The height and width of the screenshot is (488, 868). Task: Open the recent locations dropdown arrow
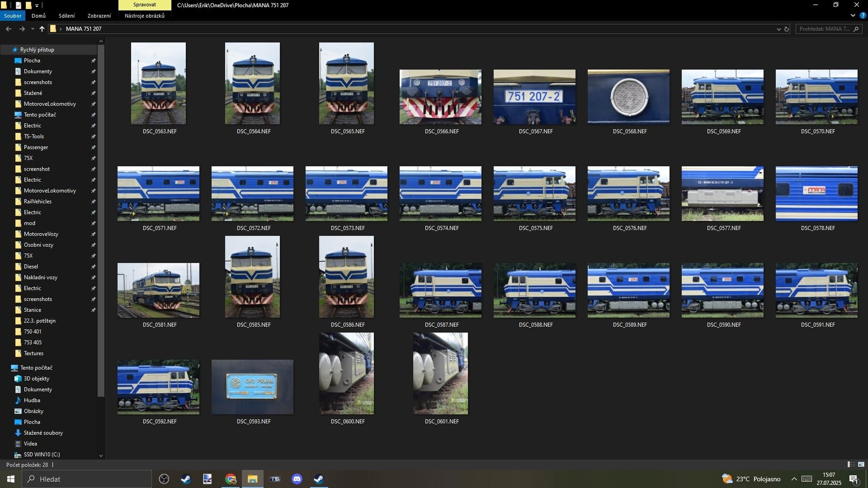[32, 29]
